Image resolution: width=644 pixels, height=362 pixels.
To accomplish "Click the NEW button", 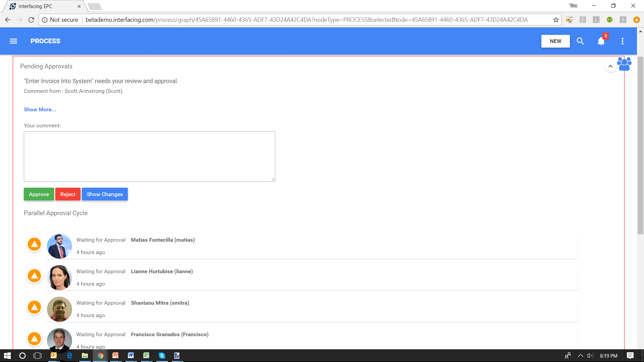I will [555, 41].
